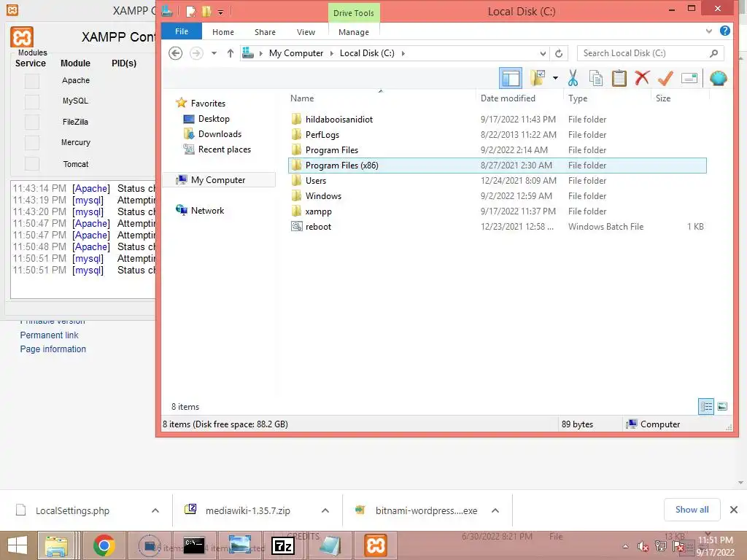The image size is (747, 560).
Task: Toggle the Apache service checkbox
Action: click(x=32, y=81)
